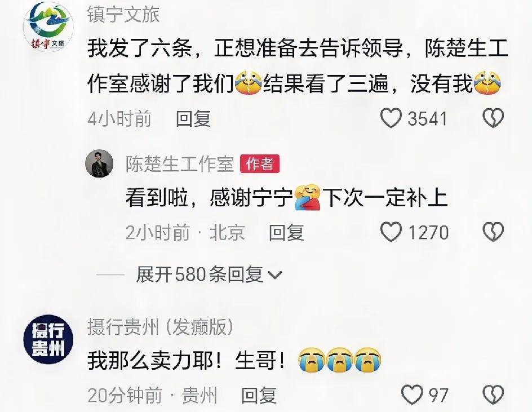Viewport: 532px width, 412px height.
Task: Select the reply text 看到啦，感谢宁宁
Action: point(209,197)
